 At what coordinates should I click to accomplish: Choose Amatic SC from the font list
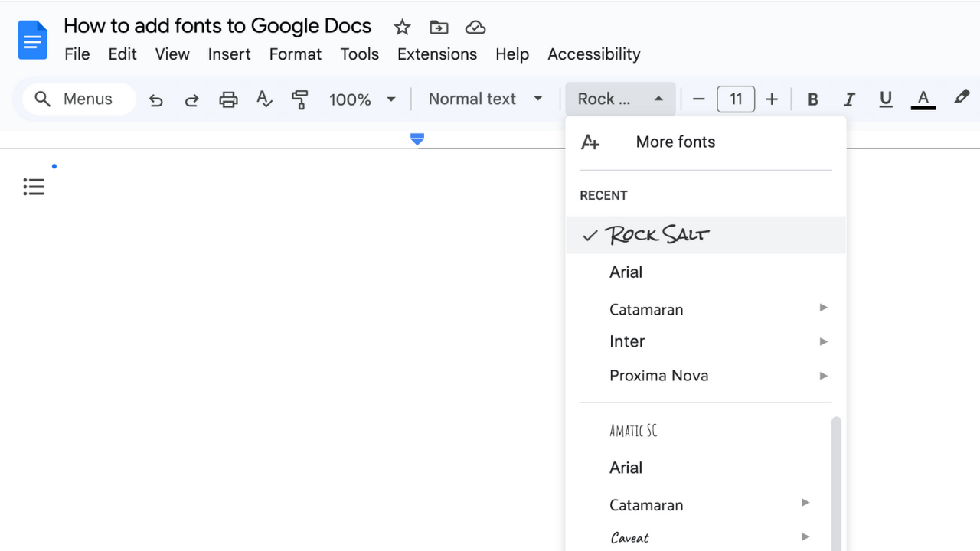[x=633, y=431]
